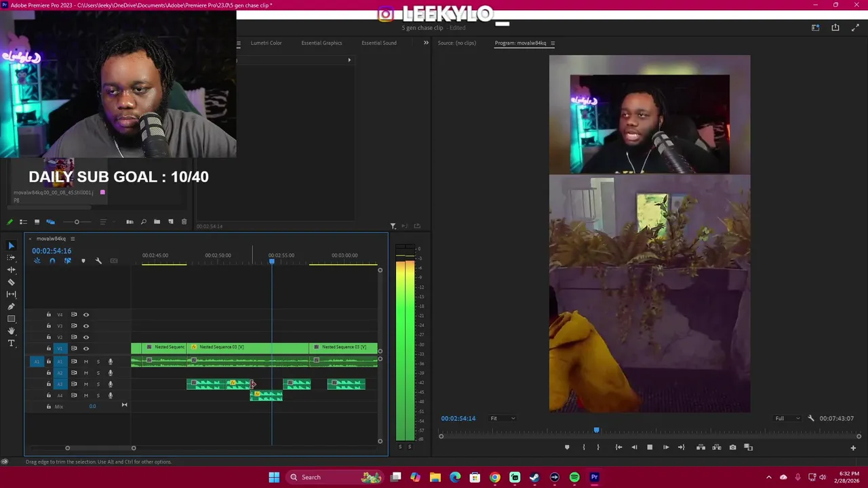The width and height of the screenshot is (868, 488).
Task: Enable voice-over record on A2
Action: [110, 373]
